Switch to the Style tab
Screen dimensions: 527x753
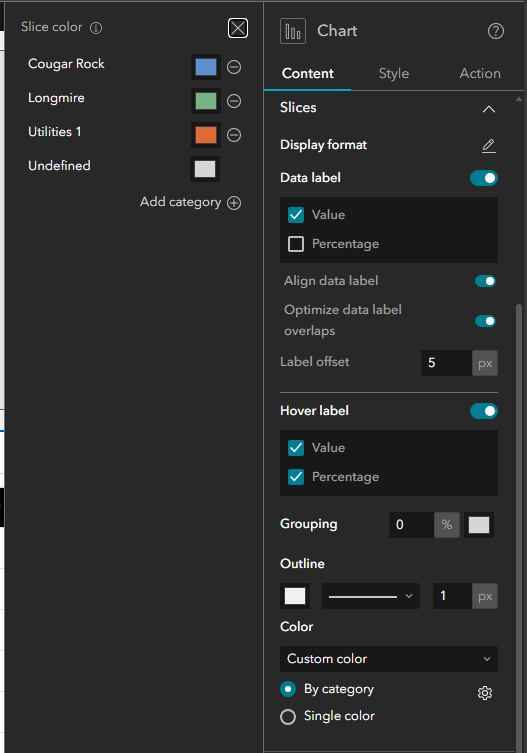(394, 73)
